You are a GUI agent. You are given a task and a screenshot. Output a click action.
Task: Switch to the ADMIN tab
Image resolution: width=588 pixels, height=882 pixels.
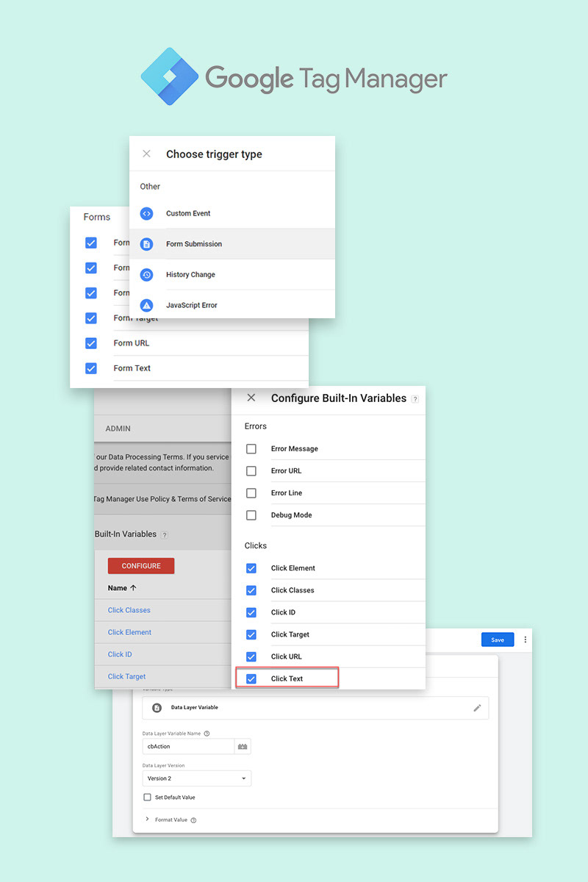118,429
